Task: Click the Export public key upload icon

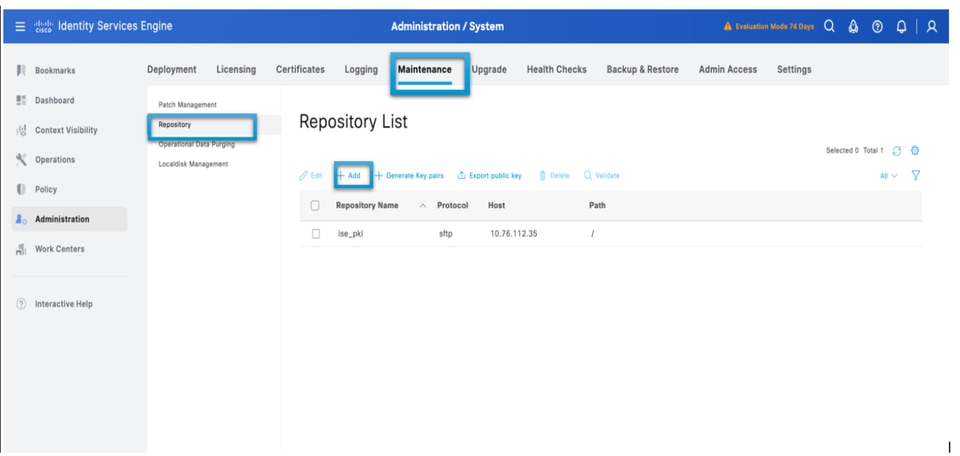Action: (x=462, y=176)
